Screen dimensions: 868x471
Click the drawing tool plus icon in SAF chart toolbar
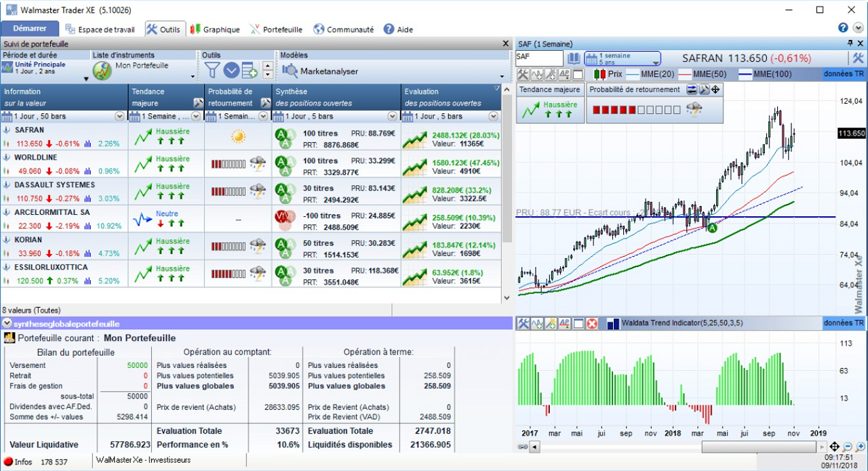point(551,74)
